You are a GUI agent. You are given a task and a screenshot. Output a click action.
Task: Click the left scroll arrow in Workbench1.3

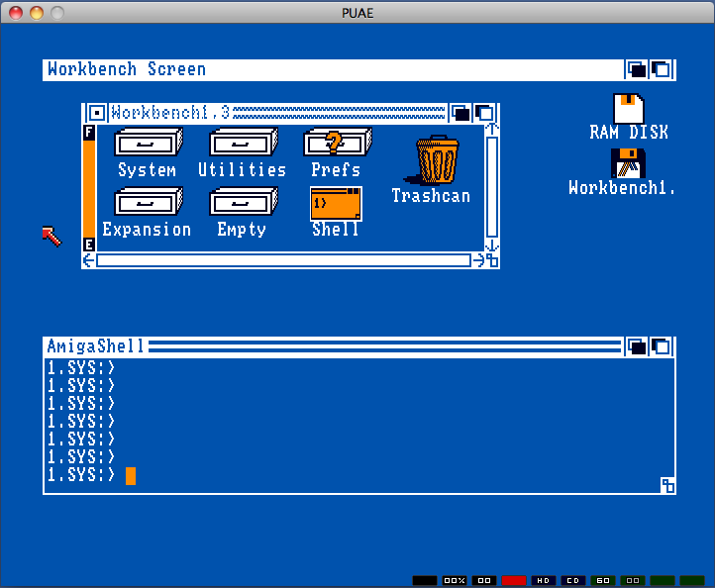coord(88,260)
